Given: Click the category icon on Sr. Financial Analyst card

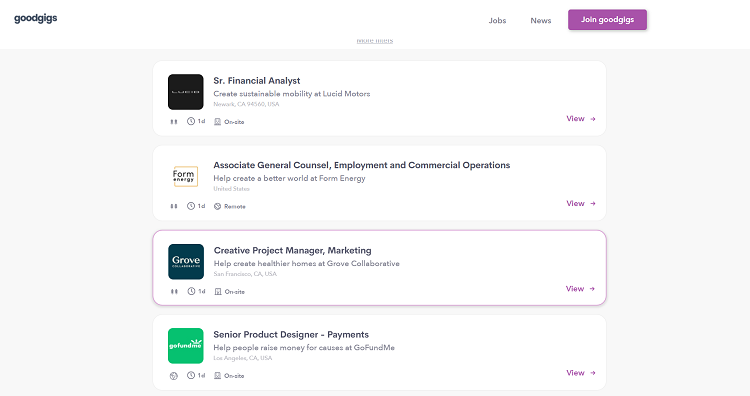Looking at the screenshot, I should tap(174, 122).
